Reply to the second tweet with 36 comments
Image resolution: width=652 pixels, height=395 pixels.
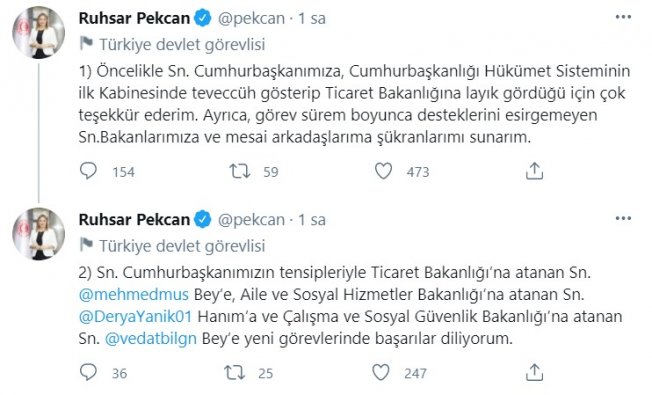[88, 372]
